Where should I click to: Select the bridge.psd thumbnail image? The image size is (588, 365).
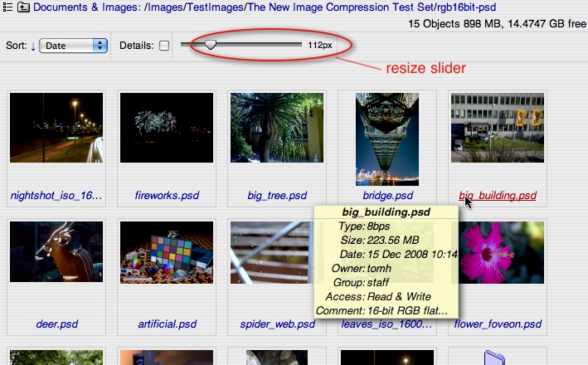(387, 139)
